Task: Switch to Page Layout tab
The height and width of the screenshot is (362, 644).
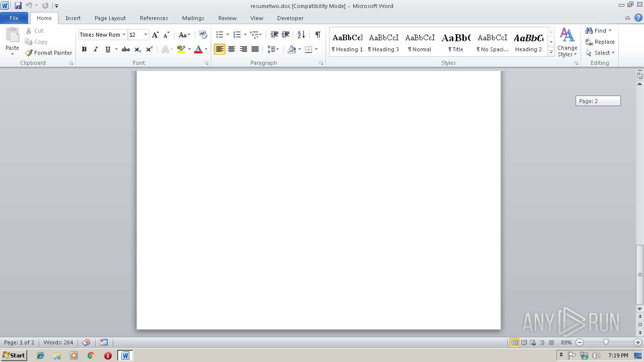Action: (110, 18)
